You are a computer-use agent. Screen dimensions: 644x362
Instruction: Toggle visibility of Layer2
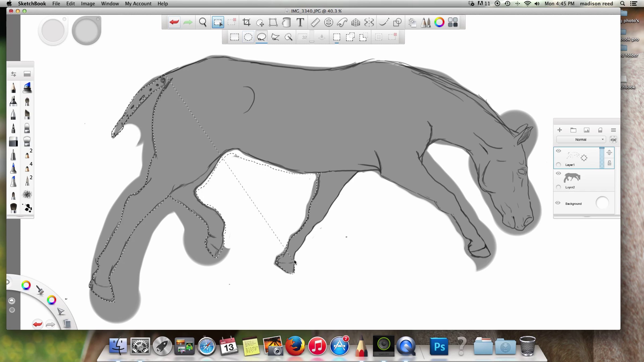[x=558, y=173]
